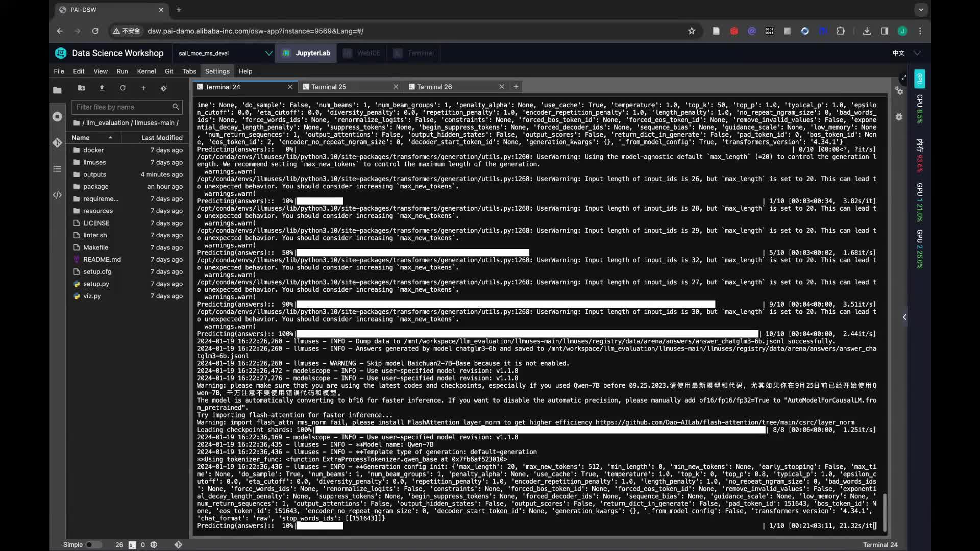Click the terminal vertical scrollbar
Image resolution: width=980 pixels, height=551 pixels.
click(885, 512)
